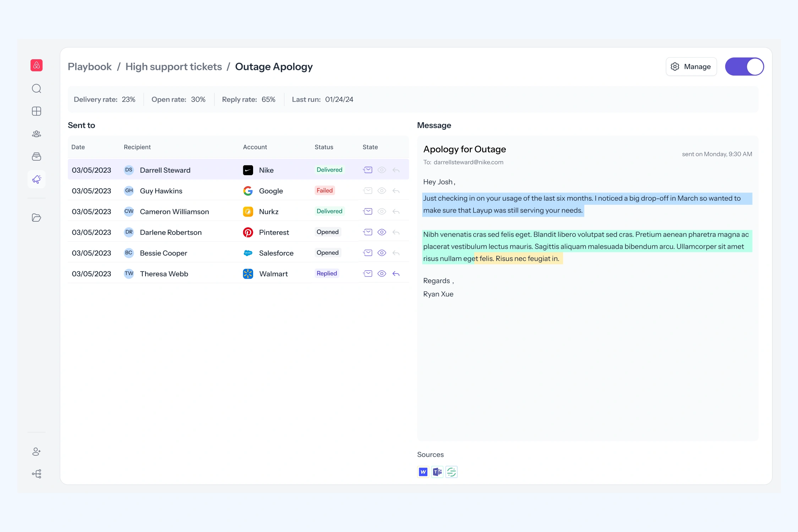
Task: Open the Manage settings button
Action: [x=691, y=67]
